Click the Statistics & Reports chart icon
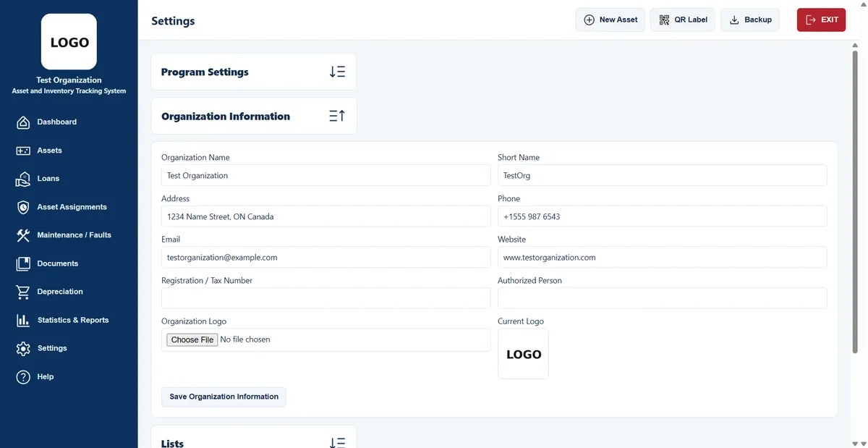868x448 pixels. (x=23, y=320)
